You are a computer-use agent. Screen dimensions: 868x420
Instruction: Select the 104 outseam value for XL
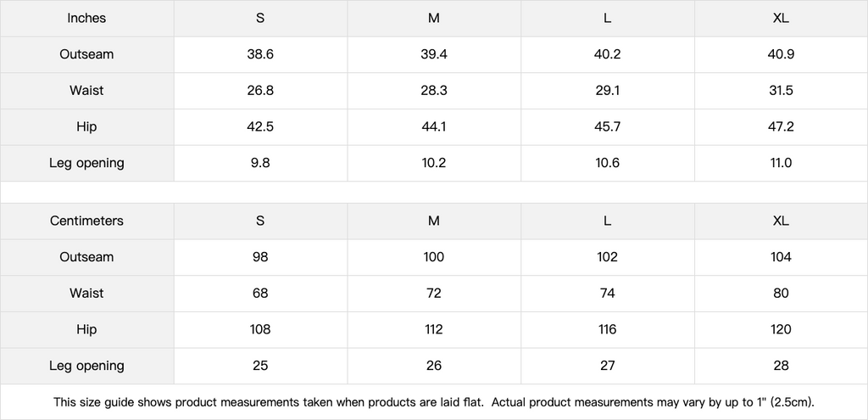click(782, 257)
